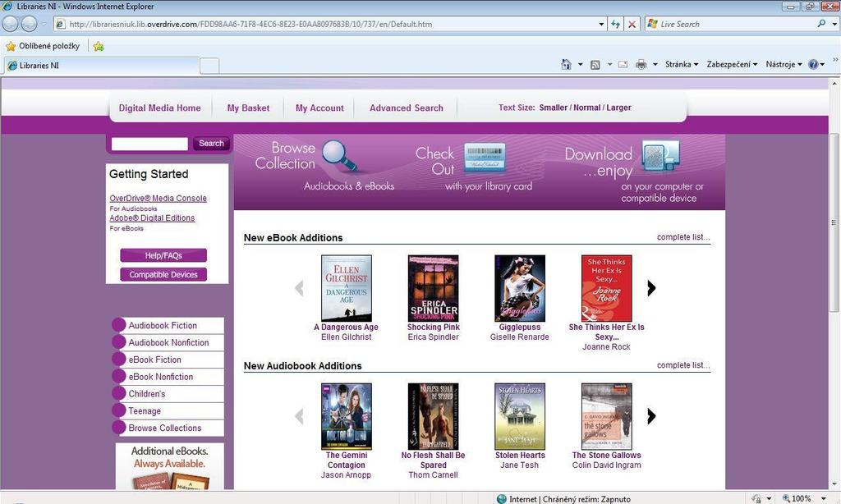
Task: Expand the RSS feeds dropdown arrow
Action: click(x=609, y=64)
